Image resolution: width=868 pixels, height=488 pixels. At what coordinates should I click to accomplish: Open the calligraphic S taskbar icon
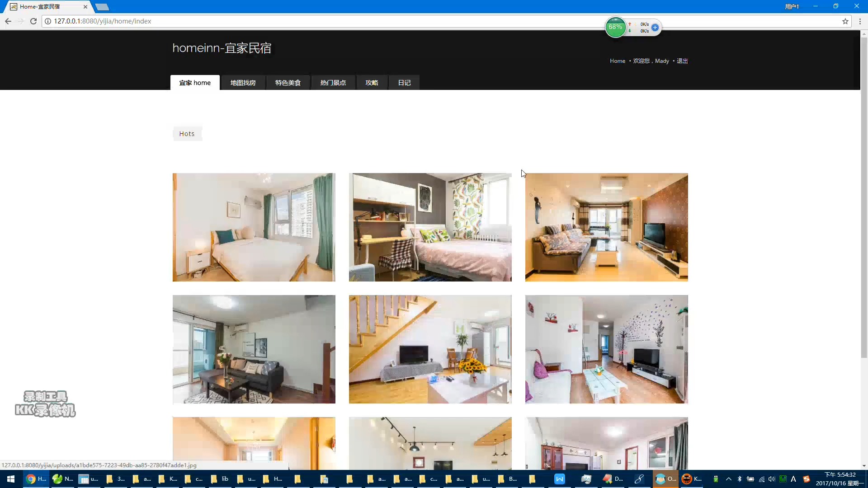click(x=639, y=479)
